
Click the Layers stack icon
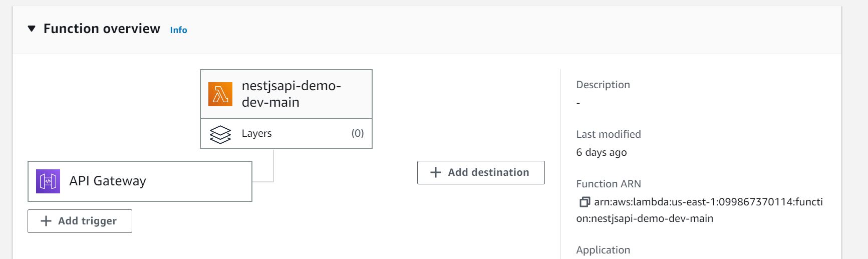tap(220, 134)
